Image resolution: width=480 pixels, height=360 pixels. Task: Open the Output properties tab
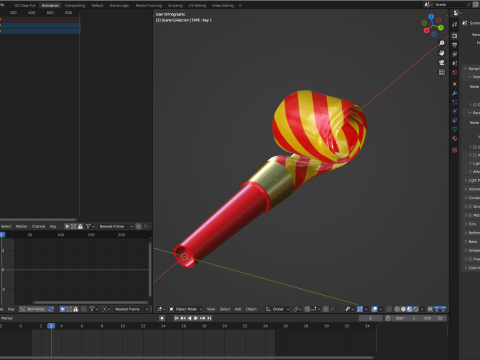(455, 45)
